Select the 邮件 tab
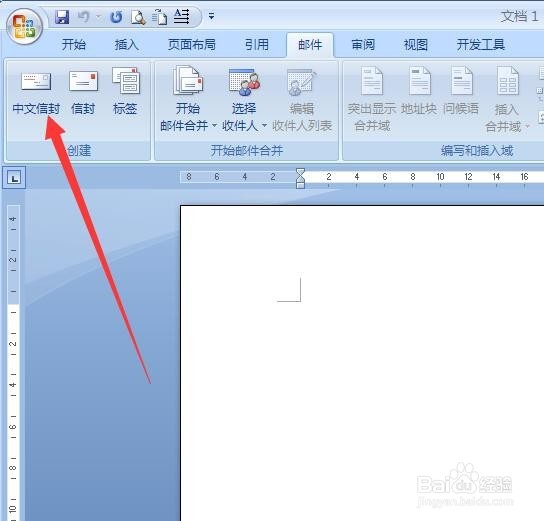 310,45
